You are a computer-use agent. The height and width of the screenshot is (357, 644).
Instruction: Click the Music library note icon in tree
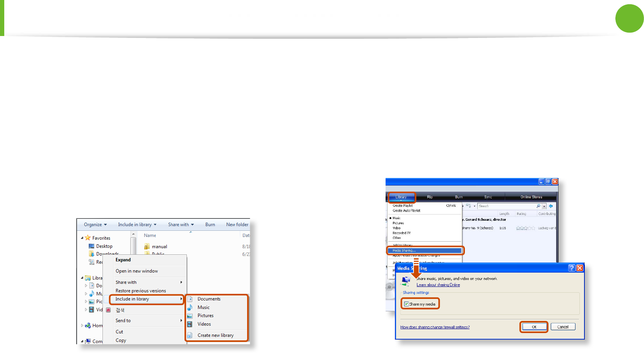point(92,293)
